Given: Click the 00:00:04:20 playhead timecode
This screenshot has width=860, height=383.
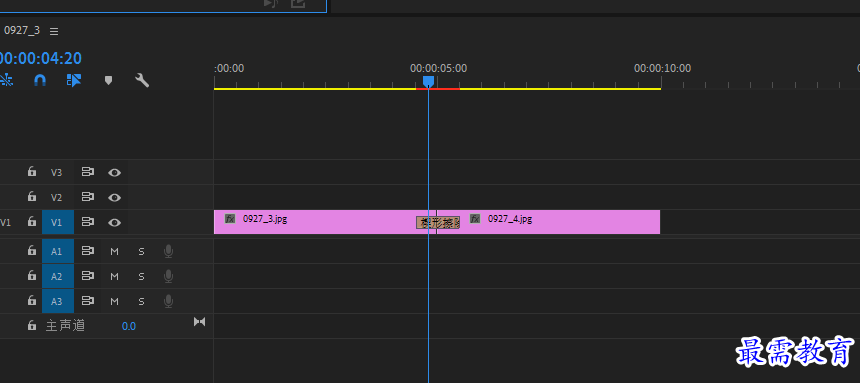Looking at the screenshot, I should coord(41,58).
